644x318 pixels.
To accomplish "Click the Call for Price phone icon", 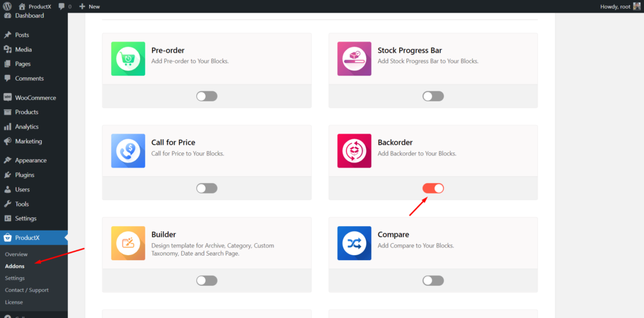I will click(128, 151).
